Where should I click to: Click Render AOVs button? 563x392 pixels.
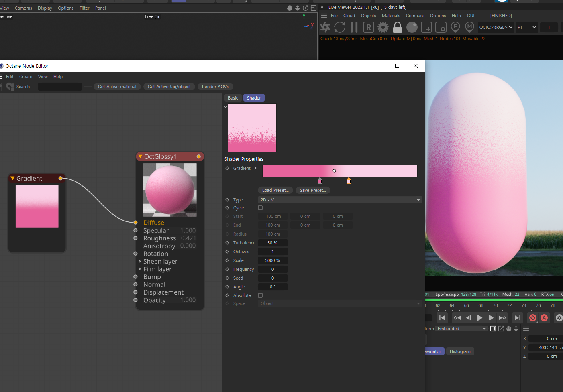click(215, 87)
